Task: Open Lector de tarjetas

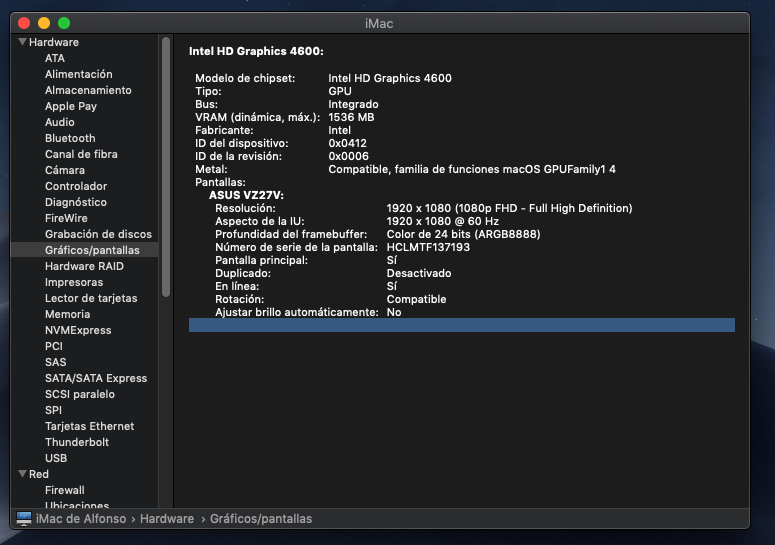Action: [x=91, y=298]
